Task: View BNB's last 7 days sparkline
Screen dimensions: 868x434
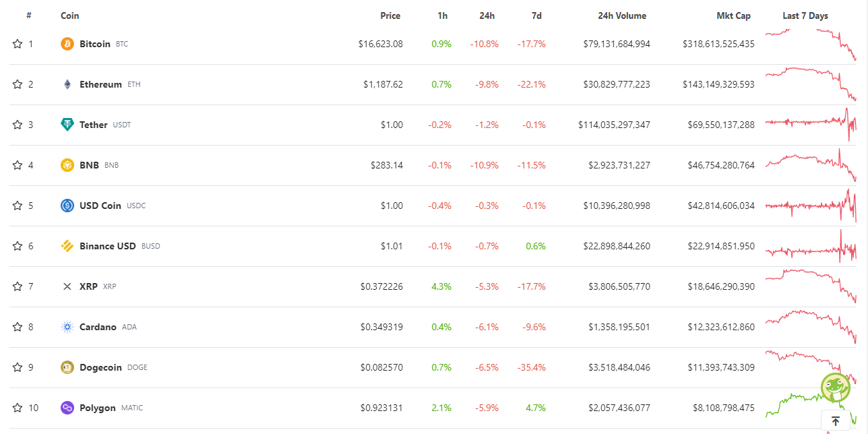Action: [x=811, y=165]
